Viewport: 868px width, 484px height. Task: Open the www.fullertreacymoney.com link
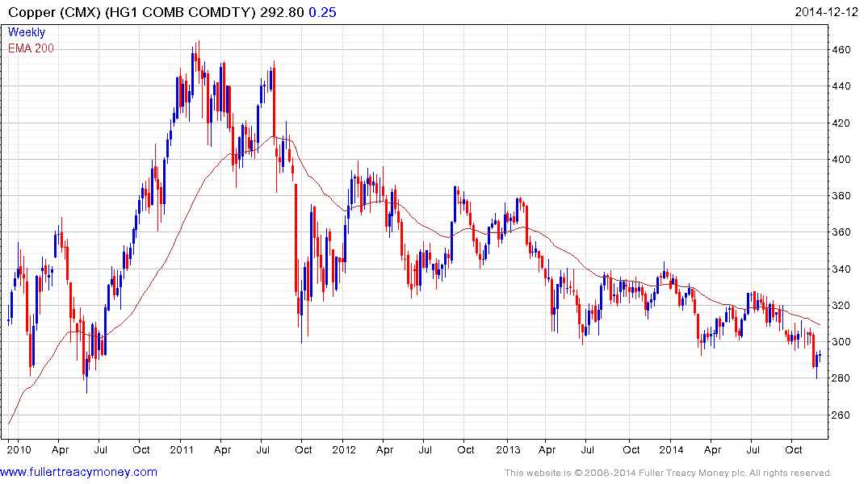pyautogui.click(x=78, y=472)
